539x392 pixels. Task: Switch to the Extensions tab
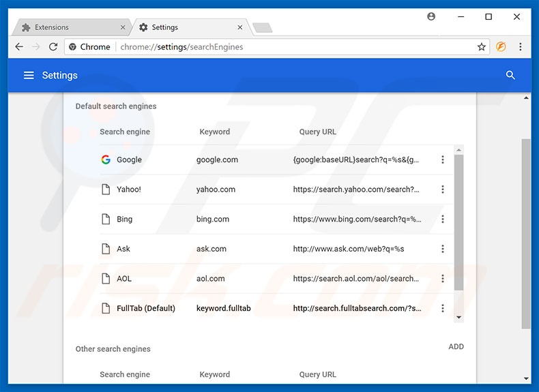(x=68, y=27)
